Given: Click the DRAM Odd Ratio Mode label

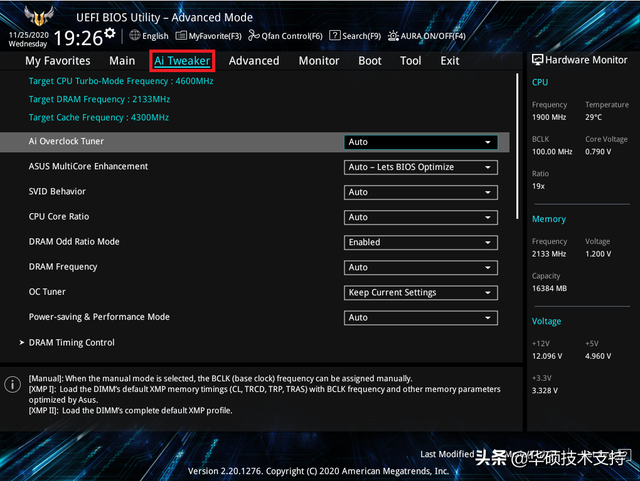Looking at the screenshot, I should click(x=74, y=242).
